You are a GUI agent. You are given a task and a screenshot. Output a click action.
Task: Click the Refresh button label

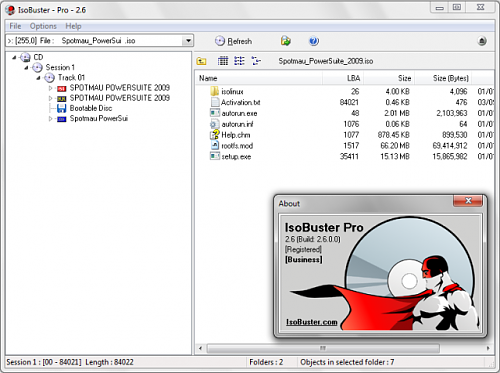tap(240, 41)
